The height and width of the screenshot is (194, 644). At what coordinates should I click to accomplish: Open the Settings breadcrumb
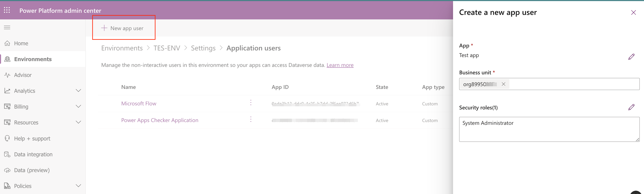(203, 48)
